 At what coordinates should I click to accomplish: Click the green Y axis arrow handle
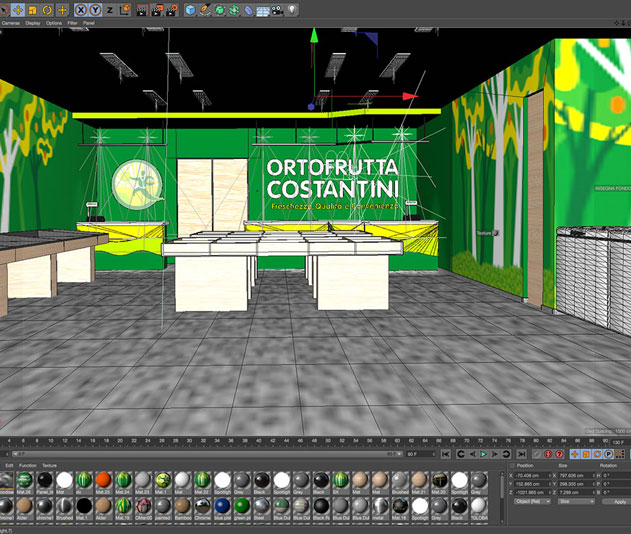click(x=314, y=35)
